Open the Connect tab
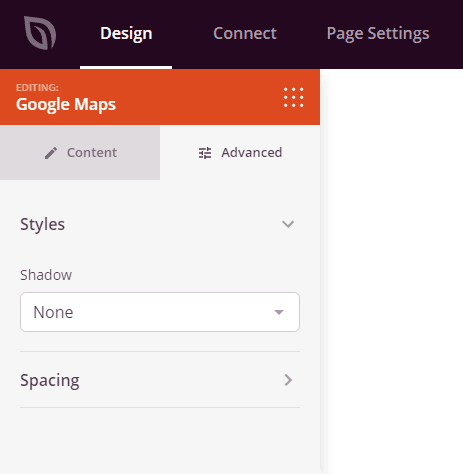 coord(245,33)
